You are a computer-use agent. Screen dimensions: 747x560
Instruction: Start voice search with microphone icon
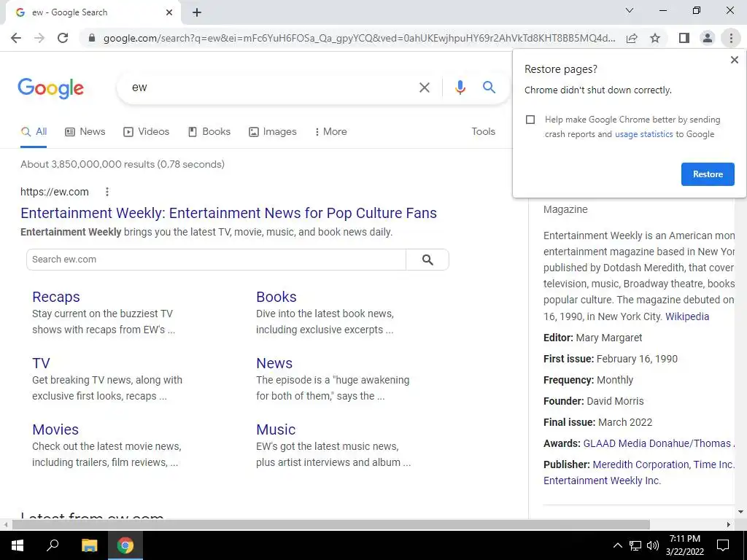pyautogui.click(x=460, y=87)
